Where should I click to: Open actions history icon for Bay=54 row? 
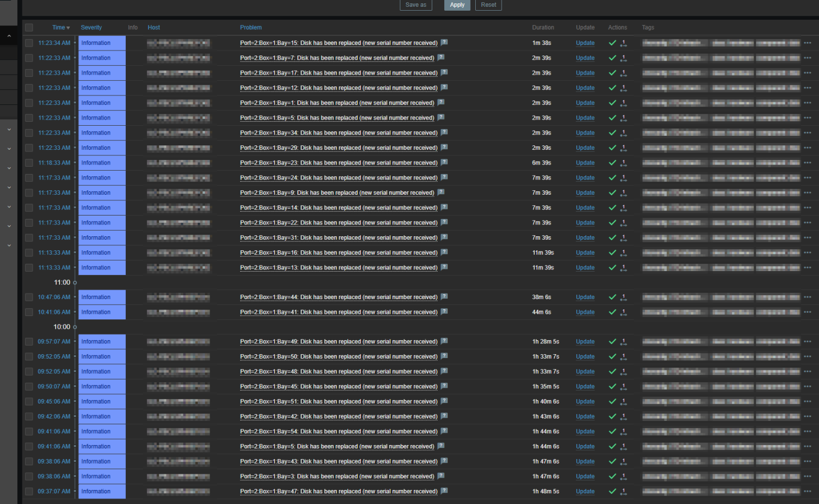[x=624, y=432]
